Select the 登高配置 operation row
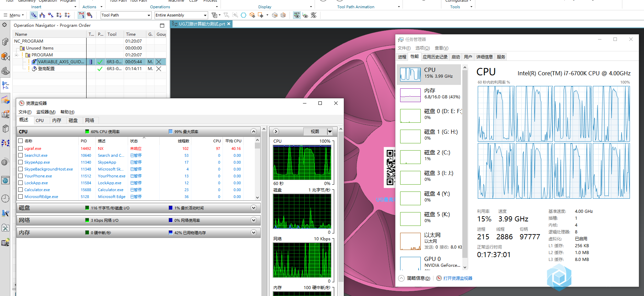The image size is (644, 296). pyautogui.click(x=90, y=69)
